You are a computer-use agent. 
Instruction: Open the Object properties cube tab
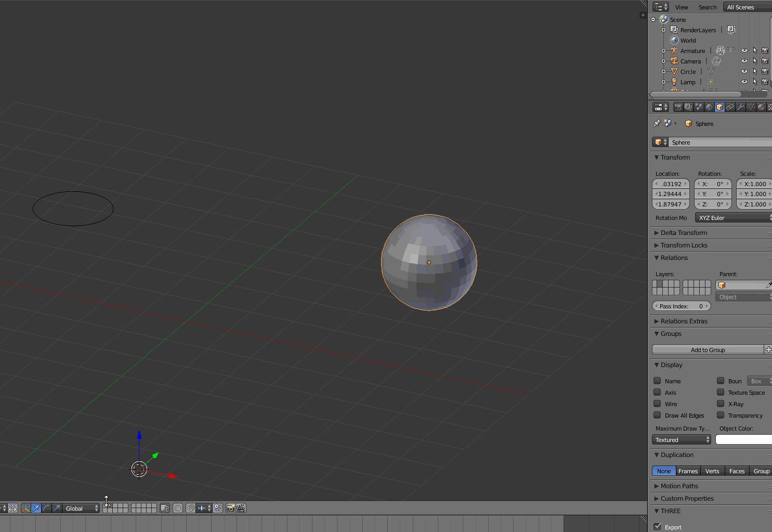click(x=719, y=107)
